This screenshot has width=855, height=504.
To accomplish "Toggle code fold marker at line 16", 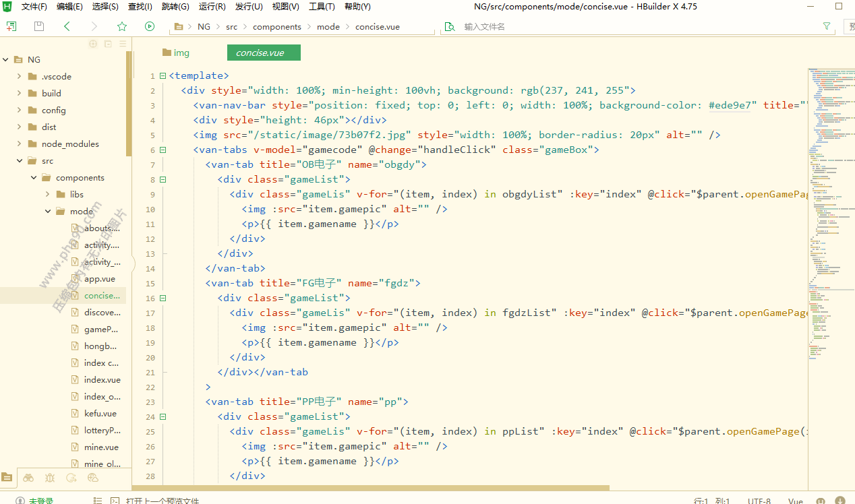I will click(163, 298).
